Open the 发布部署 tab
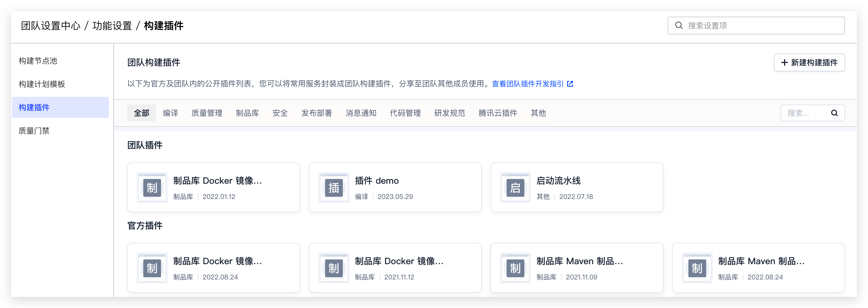This screenshot has height=308, width=868. [316, 113]
